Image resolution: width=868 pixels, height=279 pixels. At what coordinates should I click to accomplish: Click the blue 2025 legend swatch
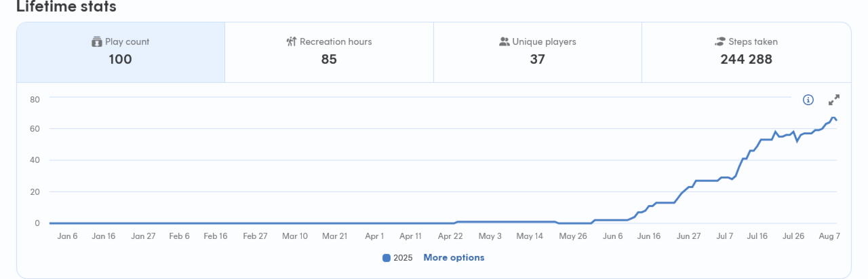tap(387, 258)
